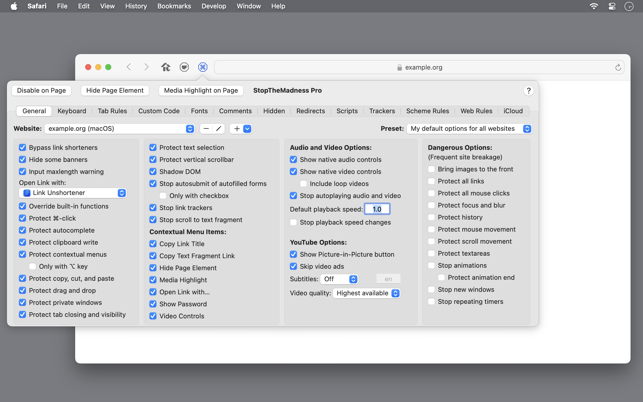This screenshot has height=402, width=643.
Task: Open the Website example.org dropdown
Action: coord(119,129)
